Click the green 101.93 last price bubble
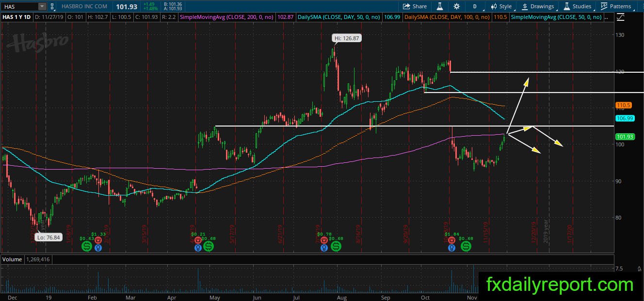 click(624, 137)
